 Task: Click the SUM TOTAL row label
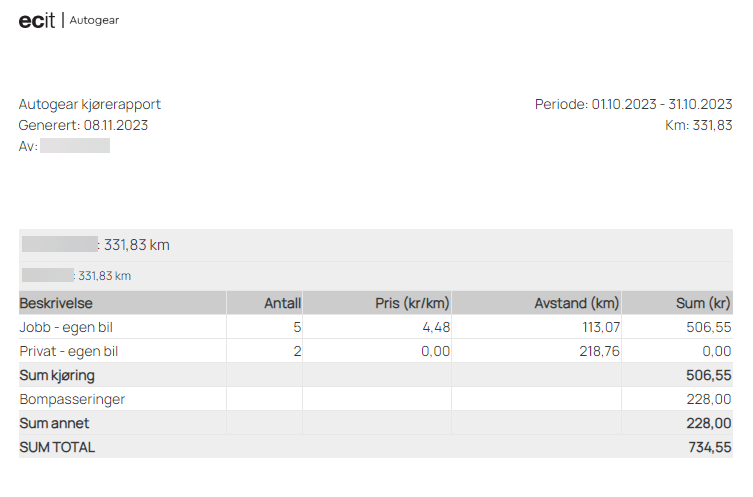tap(57, 448)
